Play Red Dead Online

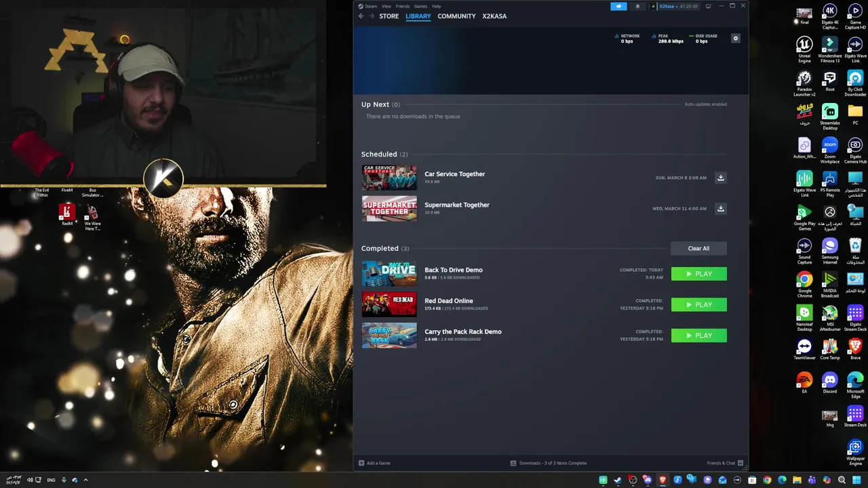click(698, 304)
